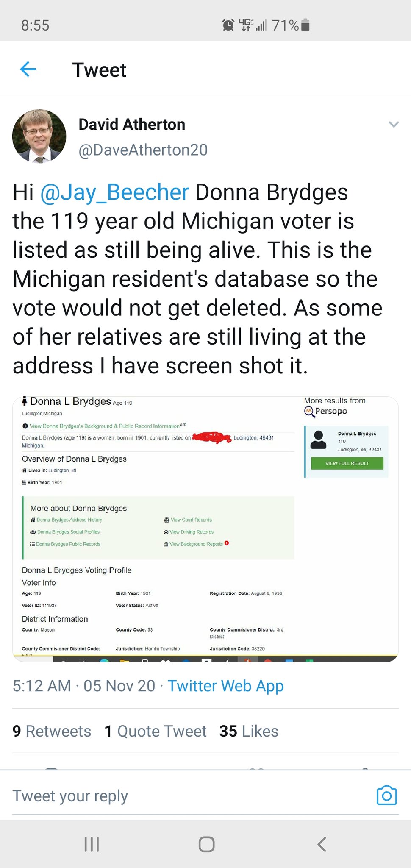View the 1 Quote Tweet list
The image size is (411, 868).
(156, 731)
